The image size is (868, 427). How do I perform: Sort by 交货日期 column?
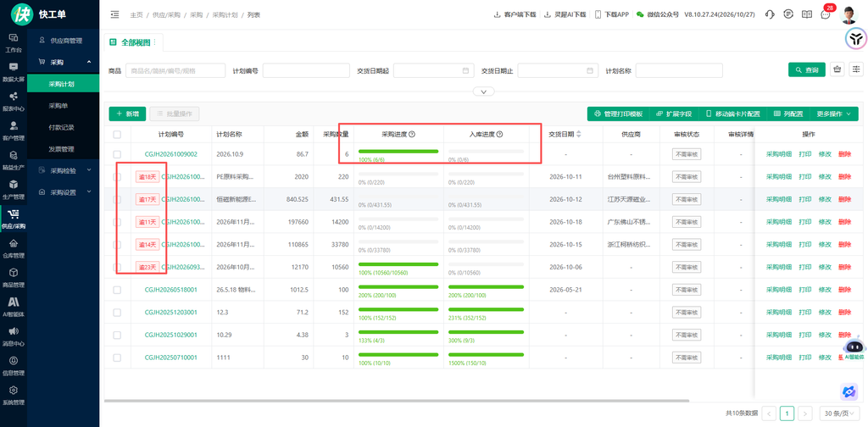click(579, 135)
